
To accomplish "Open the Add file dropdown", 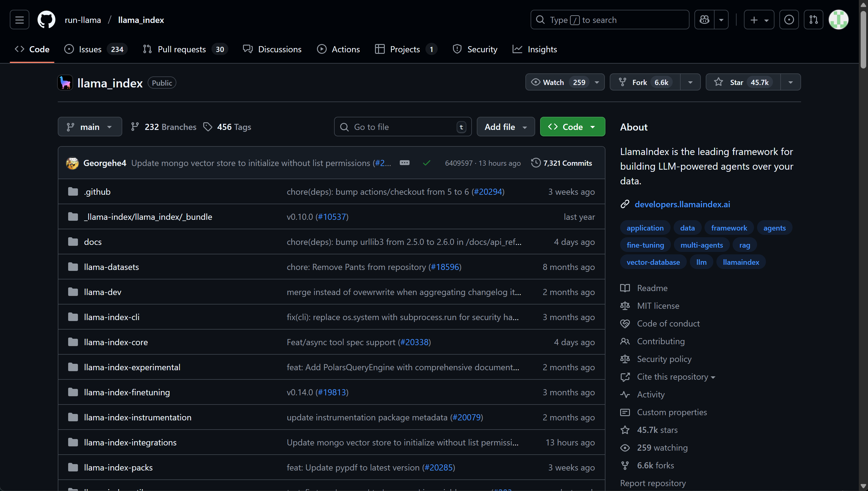I will point(506,127).
